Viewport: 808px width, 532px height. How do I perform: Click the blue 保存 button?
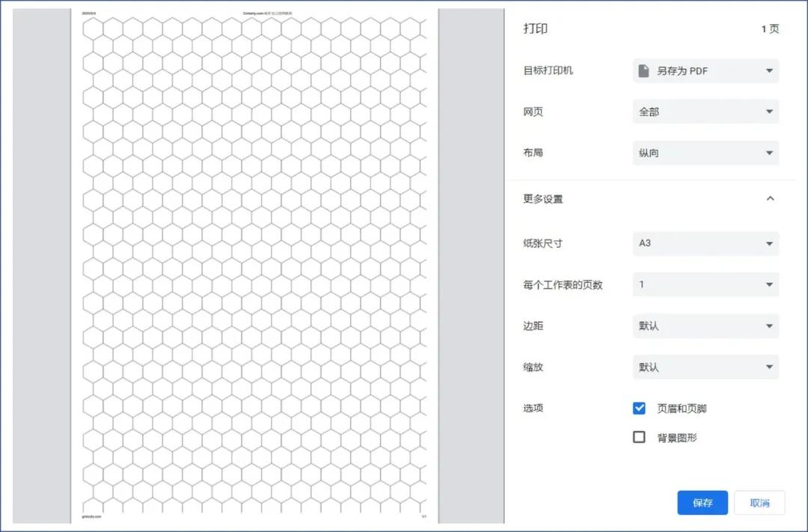tap(702, 503)
